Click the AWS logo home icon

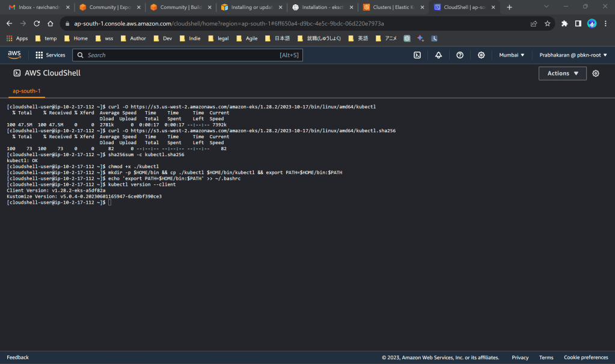(x=14, y=55)
